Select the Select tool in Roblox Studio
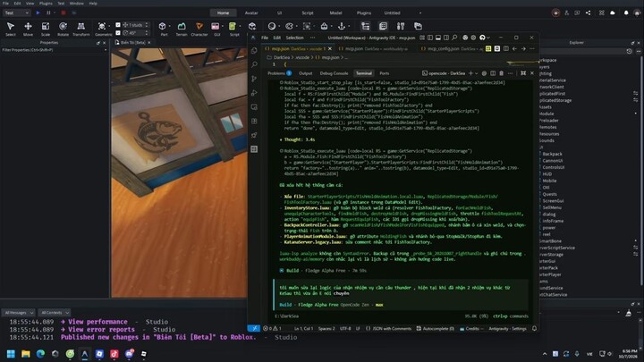The height and width of the screenshot is (362, 644). click(11, 29)
